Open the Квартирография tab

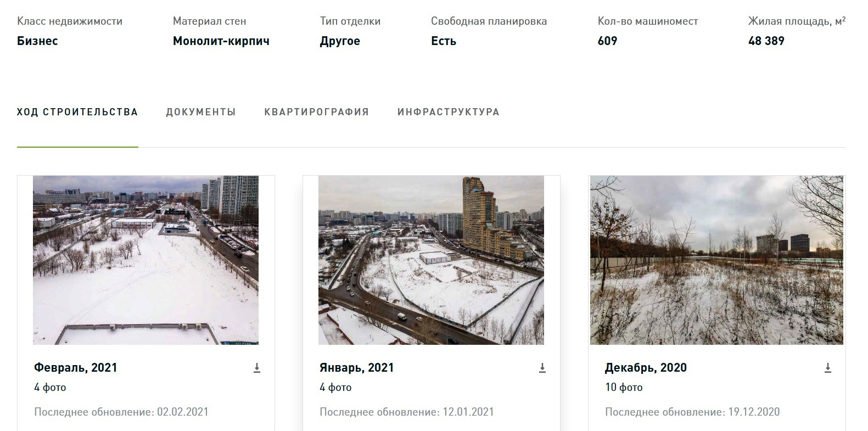[317, 112]
